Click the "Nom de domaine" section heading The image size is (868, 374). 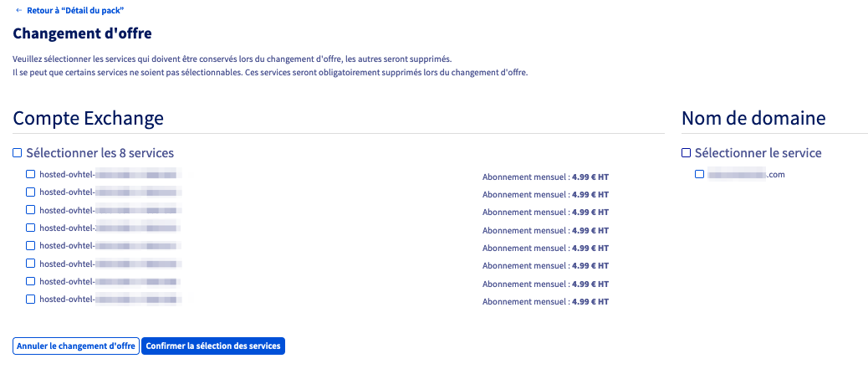click(753, 119)
